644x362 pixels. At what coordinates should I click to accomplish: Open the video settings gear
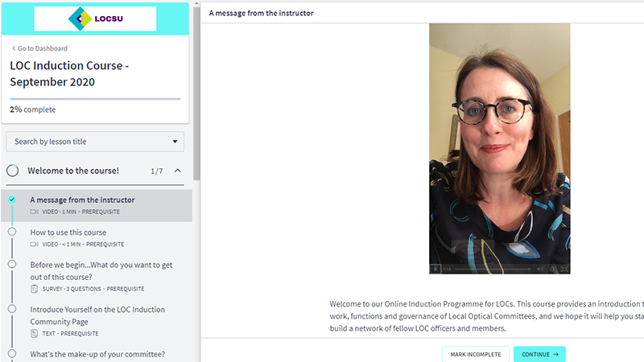pos(552,269)
